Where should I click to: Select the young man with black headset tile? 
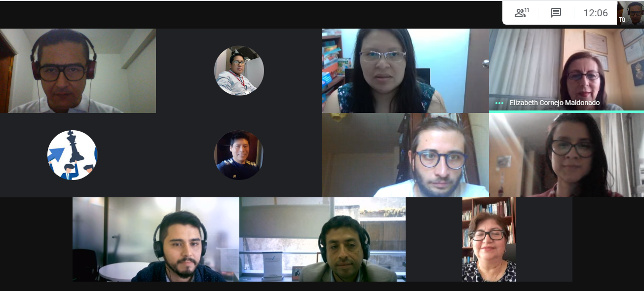pos(156,240)
